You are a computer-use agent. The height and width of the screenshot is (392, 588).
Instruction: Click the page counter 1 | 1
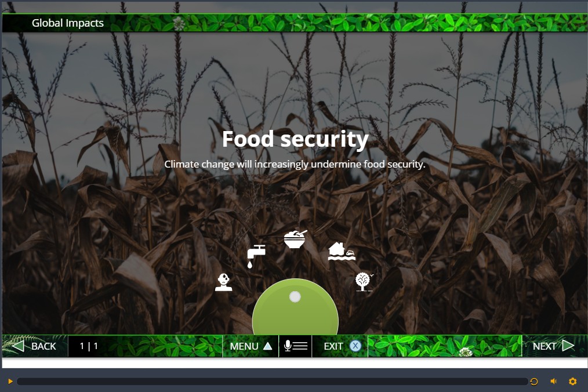pyautogui.click(x=89, y=346)
